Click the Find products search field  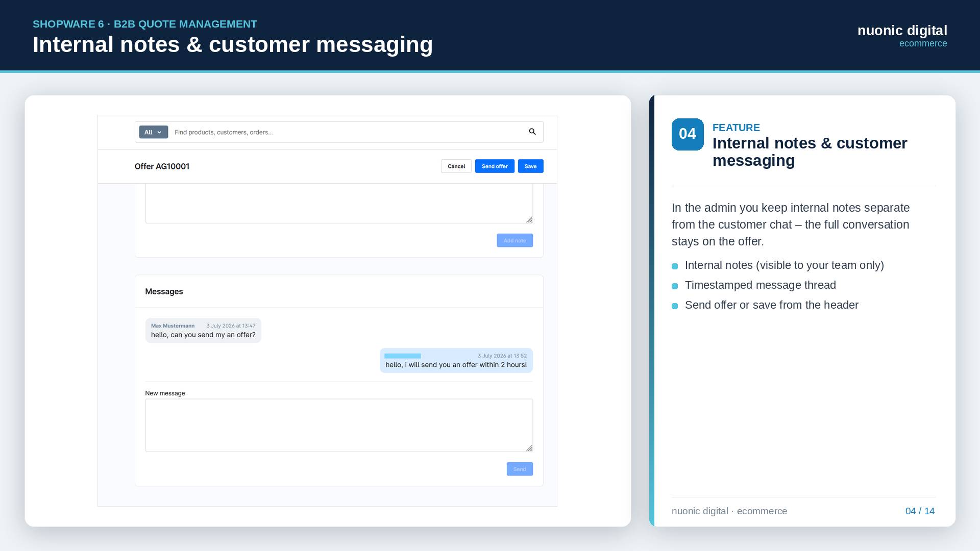tap(347, 132)
